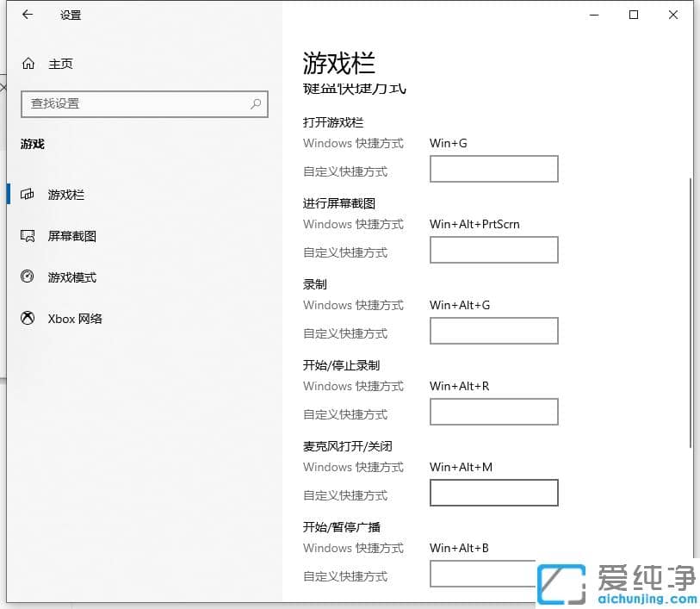Select the 游戏栏 gamepad icon
700x609 pixels.
pyautogui.click(x=28, y=194)
